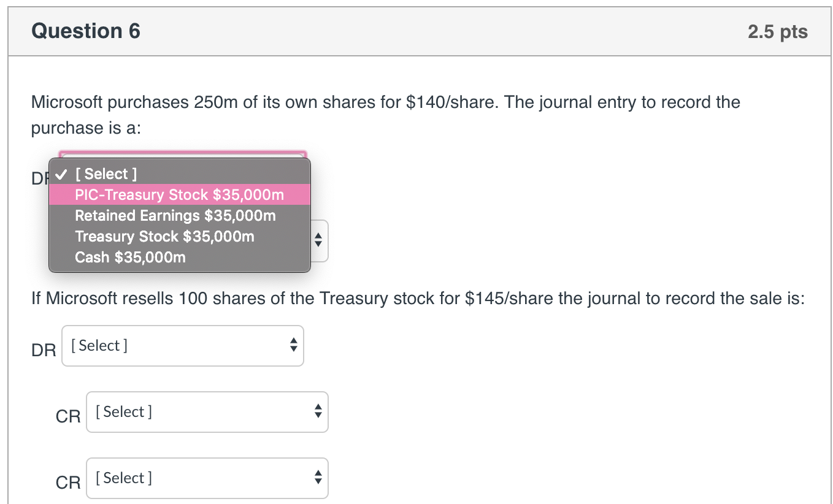
Task: Click the checked "[ Select ]" entry in open menu
Action: [x=106, y=174]
